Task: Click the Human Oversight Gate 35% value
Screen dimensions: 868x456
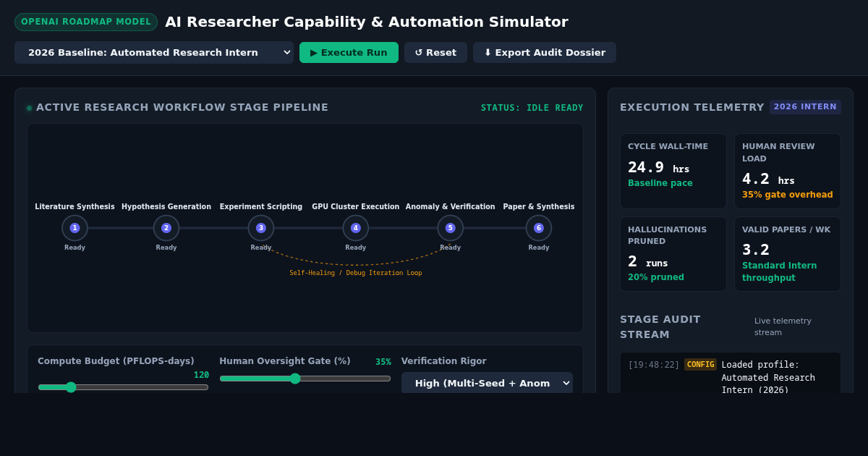Action: pos(383,362)
